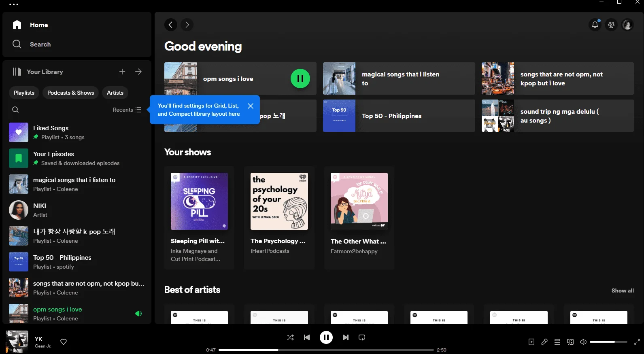Open What's New notifications bell
The width and height of the screenshot is (644, 354).
595,25
